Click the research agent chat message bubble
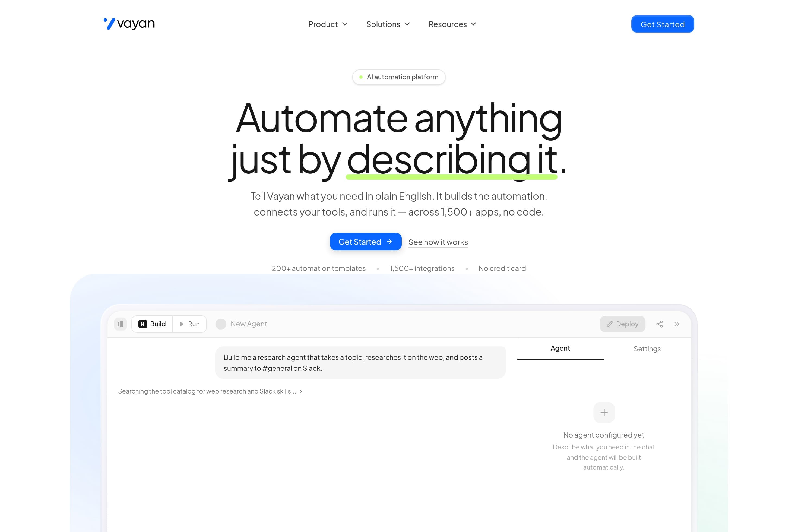This screenshot has width=798, height=532. (x=360, y=362)
